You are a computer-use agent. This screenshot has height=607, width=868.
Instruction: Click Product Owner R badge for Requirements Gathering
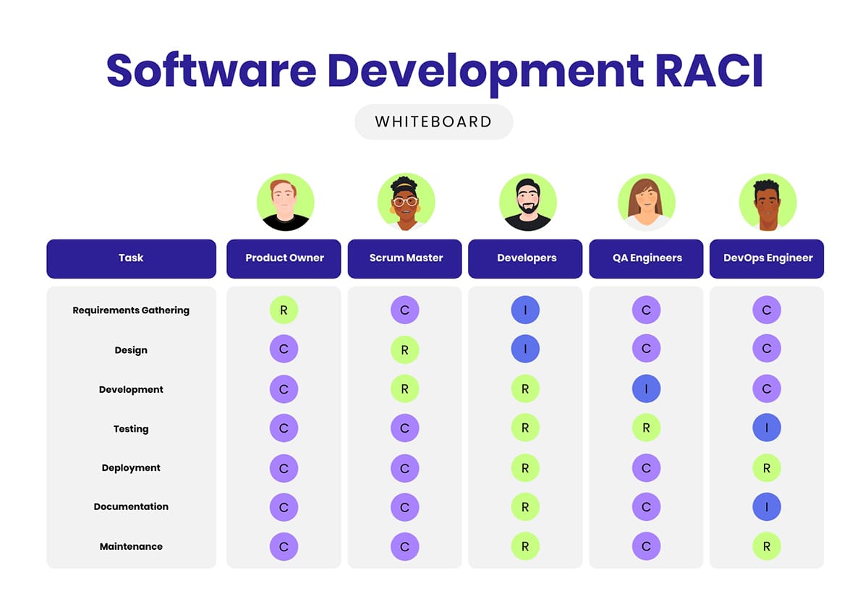pos(284,310)
